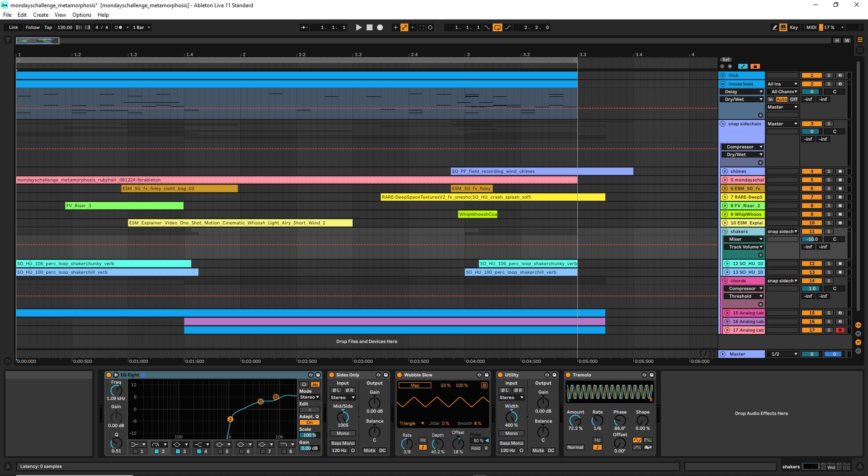Toggle the Draw Mode pencil
Screen dimensions: 868x476
point(774,28)
